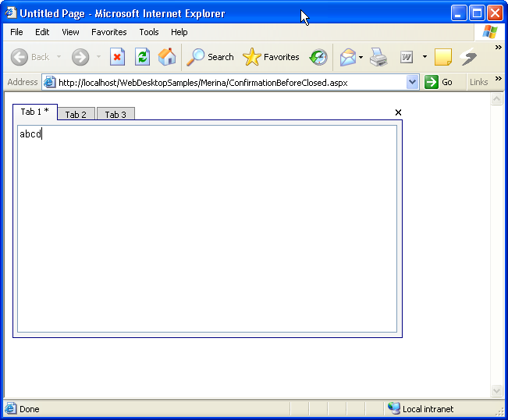This screenshot has height=420, width=508.
Task: Open the Favorites menu
Action: (109, 32)
